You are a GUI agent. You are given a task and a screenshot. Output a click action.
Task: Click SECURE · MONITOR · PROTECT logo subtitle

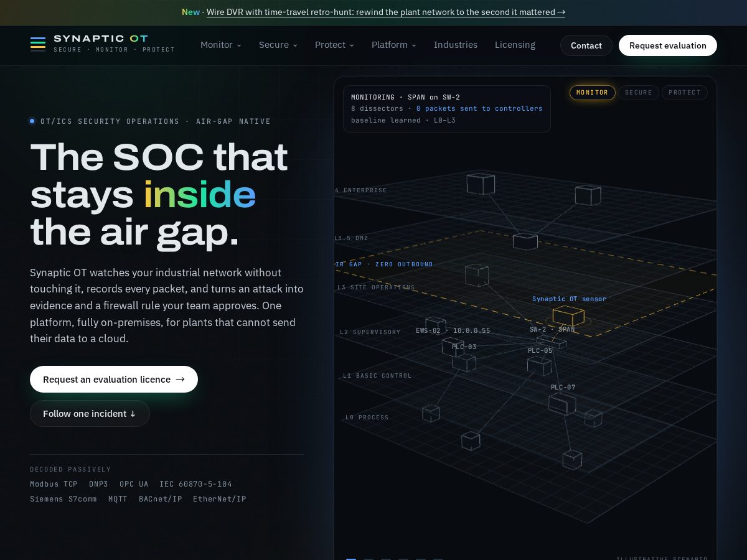[x=114, y=50]
